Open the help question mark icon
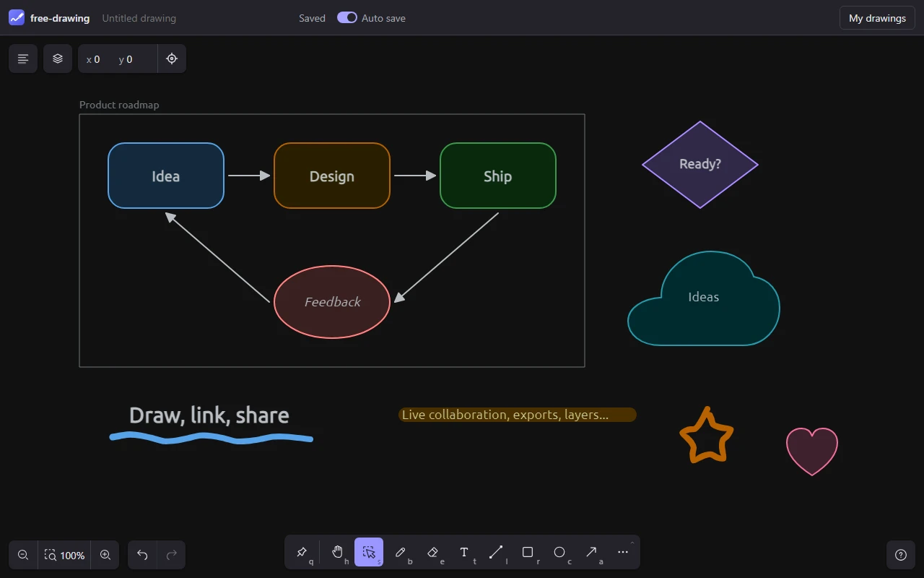 pyautogui.click(x=901, y=555)
